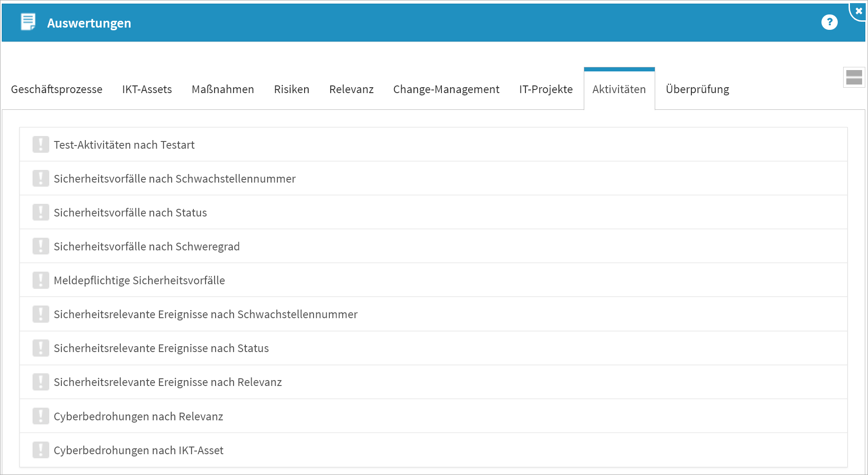
Task: Go to the Risiken tab
Action: point(291,89)
